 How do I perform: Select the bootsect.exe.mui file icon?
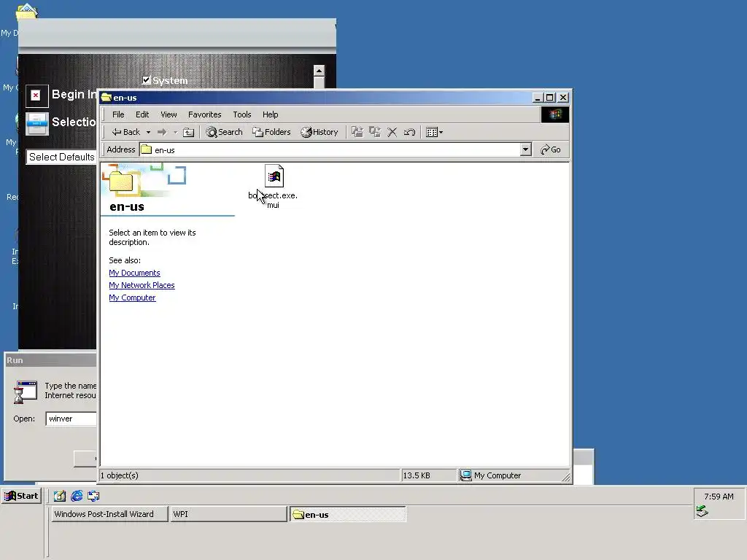pyautogui.click(x=274, y=176)
